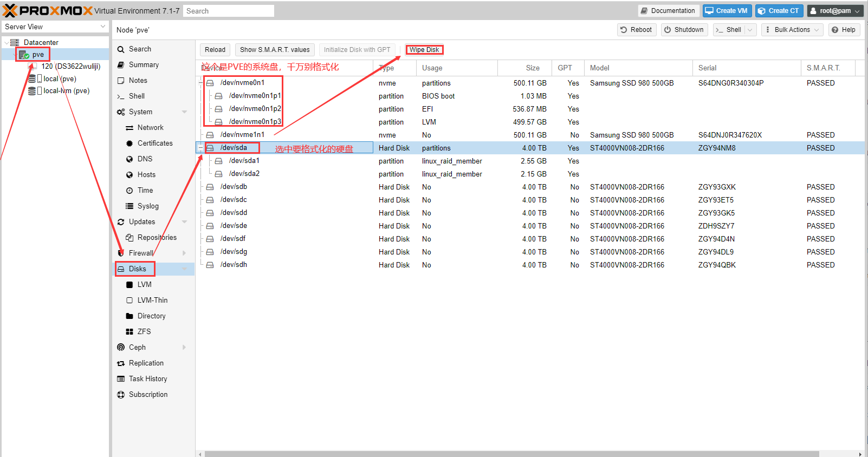Click the disk icon next to /dev/sdb
The height and width of the screenshot is (457, 868).
coord(210,187)
